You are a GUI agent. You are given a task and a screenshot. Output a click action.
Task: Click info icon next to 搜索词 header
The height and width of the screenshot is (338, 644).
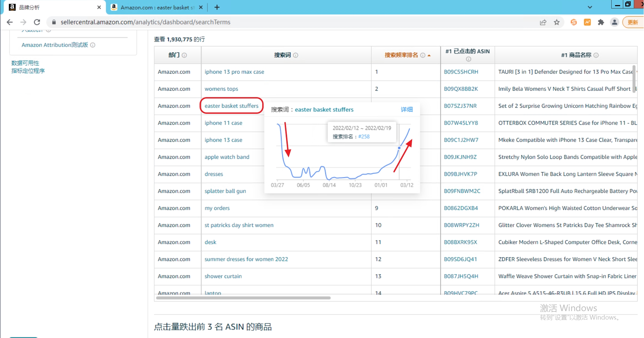coord(296,55)
